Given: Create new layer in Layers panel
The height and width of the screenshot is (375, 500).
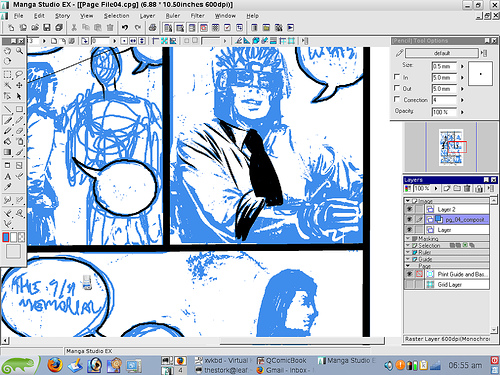Looking at the screenshot, I should pos(447,189).
